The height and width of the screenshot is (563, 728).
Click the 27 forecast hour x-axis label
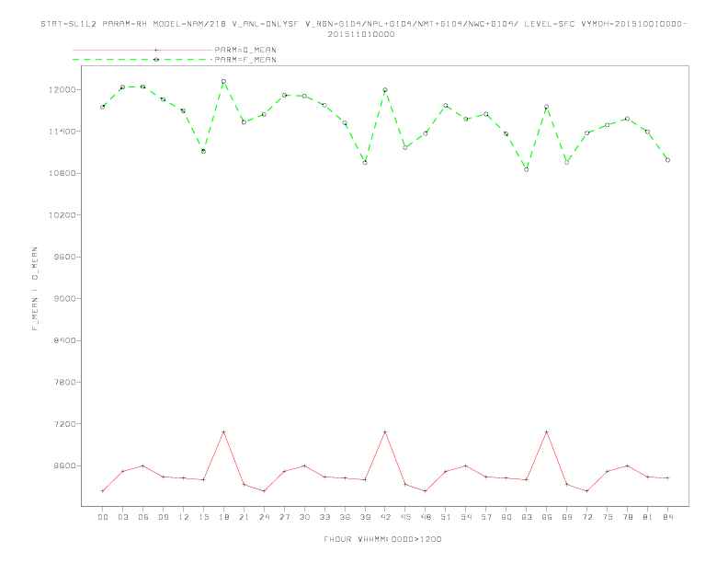[284, 517]
